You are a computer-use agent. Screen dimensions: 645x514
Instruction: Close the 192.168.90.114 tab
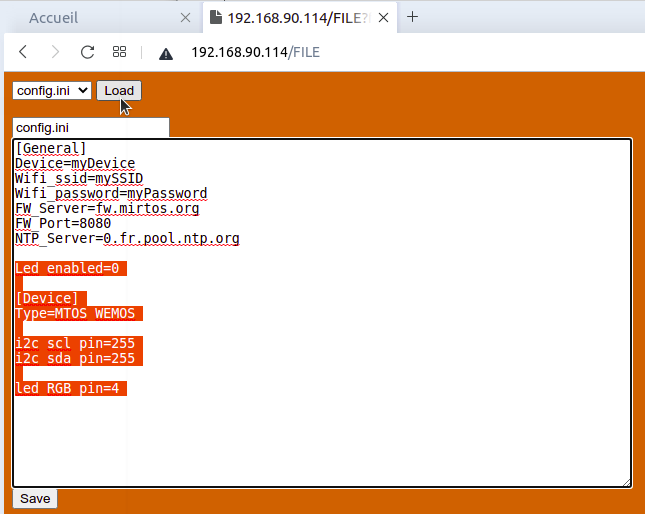pyautogui.click(x=385, y=18)
